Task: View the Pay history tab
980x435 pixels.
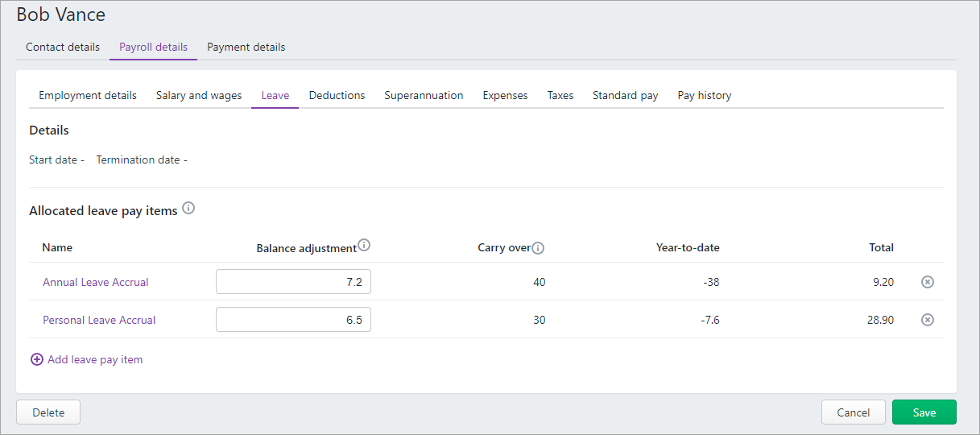Action: [704, 95]
